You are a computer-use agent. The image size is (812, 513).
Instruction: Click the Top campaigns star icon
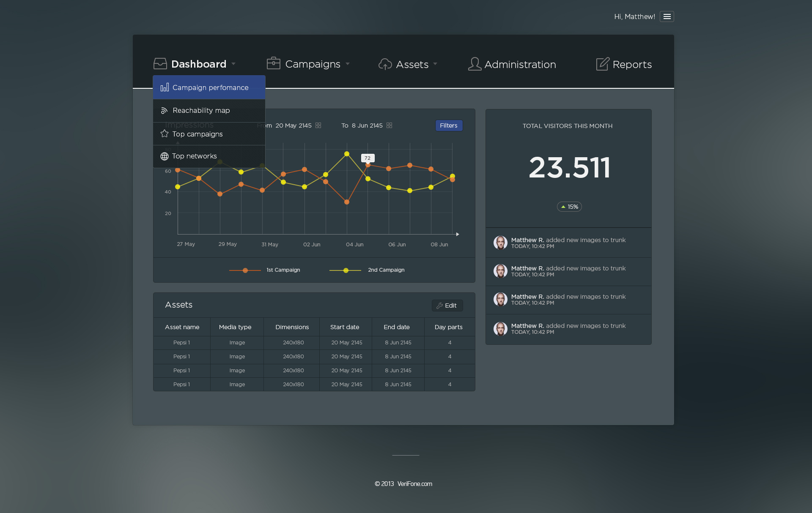tap(164, 134)
